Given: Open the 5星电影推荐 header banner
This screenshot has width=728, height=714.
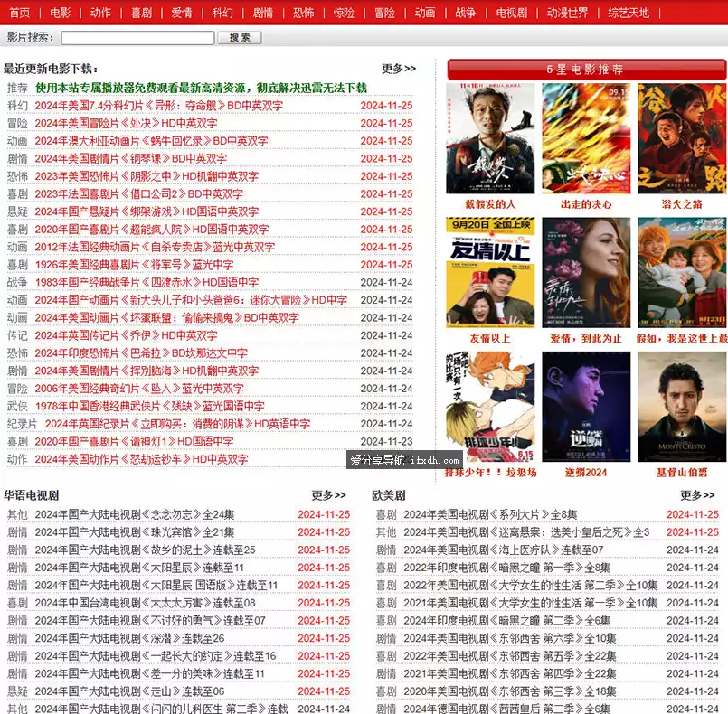Looking at the screenshot, I should [586, 70].
